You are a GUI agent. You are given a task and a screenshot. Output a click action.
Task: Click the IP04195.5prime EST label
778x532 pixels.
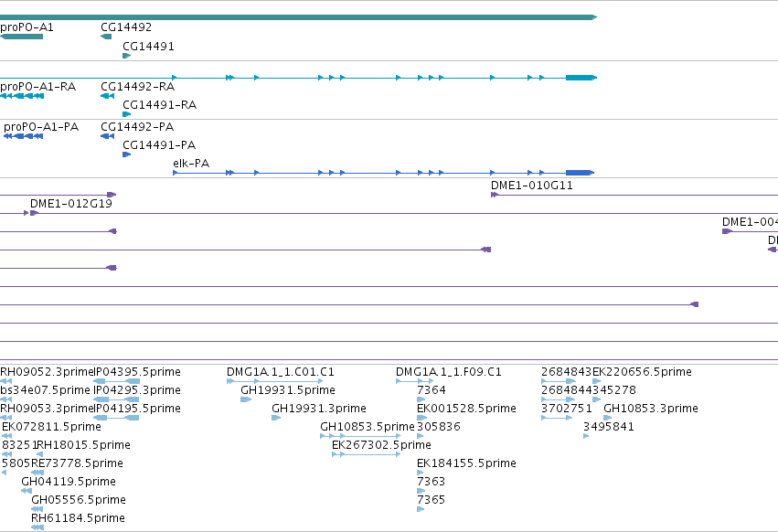tap(137, 409)
